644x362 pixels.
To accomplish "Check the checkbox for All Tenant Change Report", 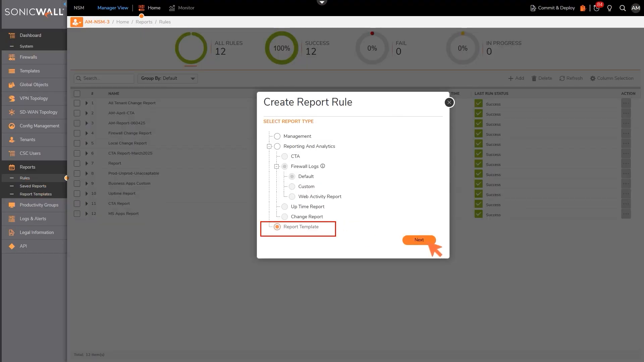I will [x=77, y=103].
